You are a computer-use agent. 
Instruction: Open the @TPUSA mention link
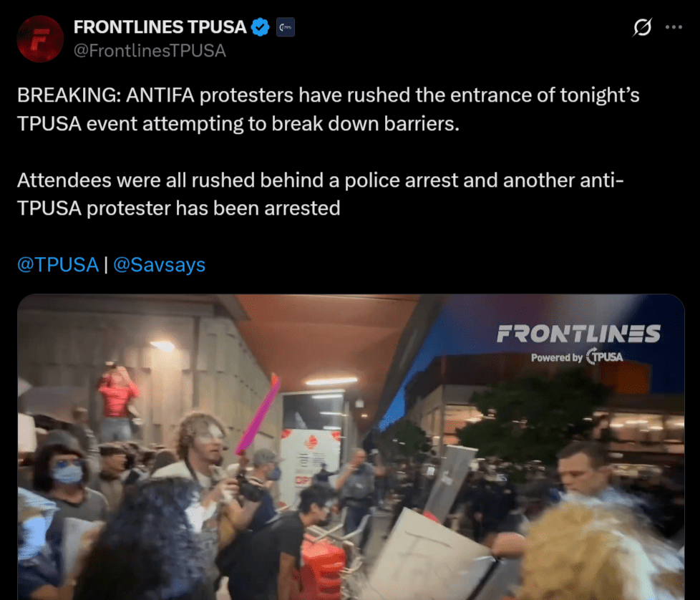click(x=57, y=265)
